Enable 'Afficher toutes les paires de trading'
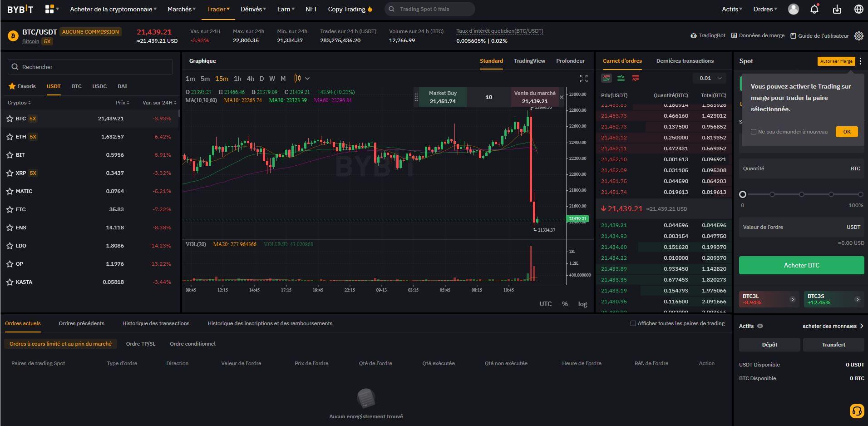 tap(633, 323)
